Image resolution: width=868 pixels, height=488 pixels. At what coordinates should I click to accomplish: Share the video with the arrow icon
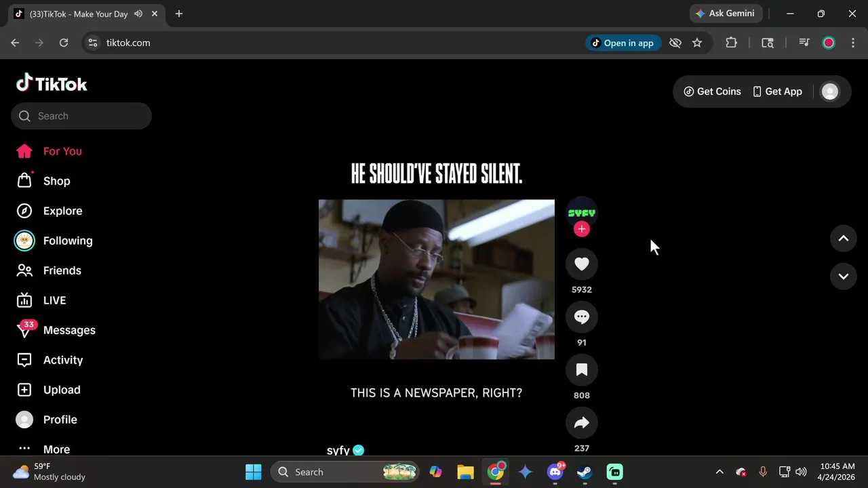point(582,423)
